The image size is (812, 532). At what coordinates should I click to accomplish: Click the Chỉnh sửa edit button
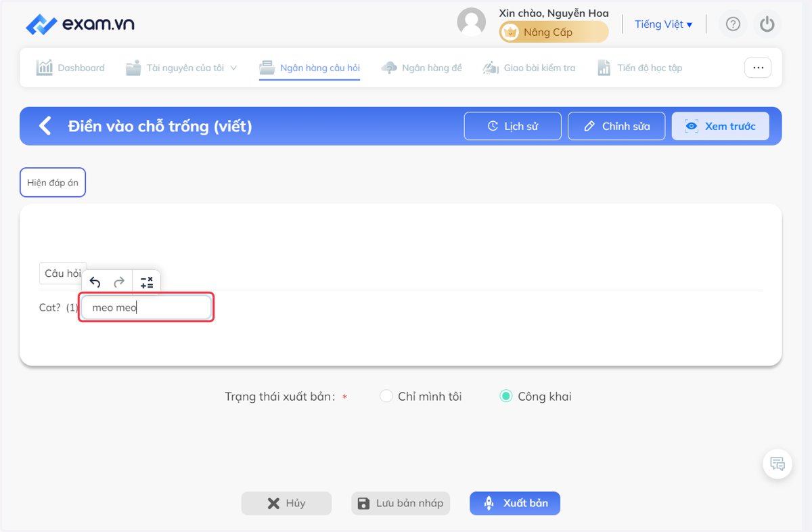click(x=616, y=126)
